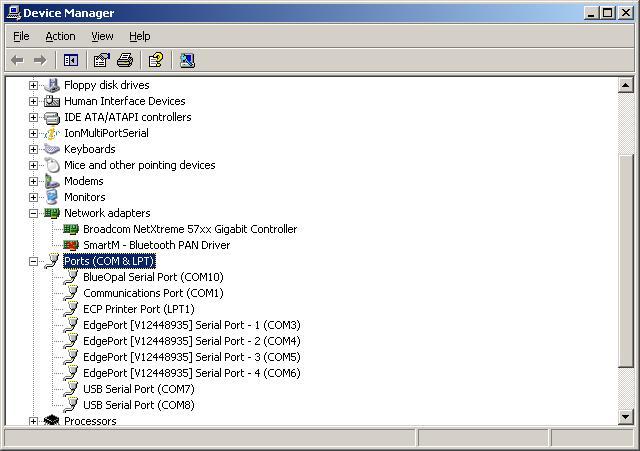Image resolution: width=640 pixels, height=451 pixels.
Task: Select Broadcom NetXtreme 57xx Gigabit Controller
Action: 190,229
